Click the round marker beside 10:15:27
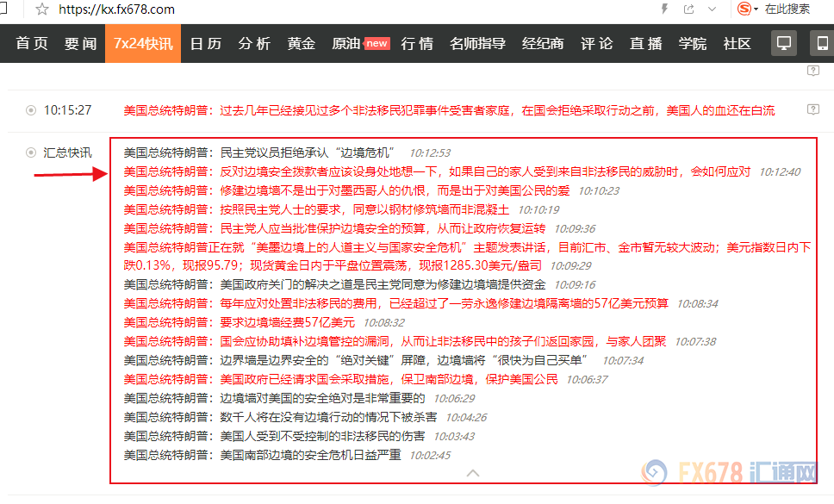Image resolution: width=834 pixels, height=504 pixels. [x=31, y=110]
